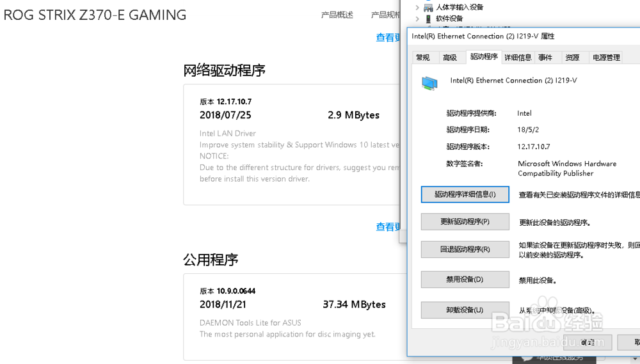Select 人体学输入设备 device category icon
Viewport: 640px width, 364px height.
coord(428,7)
